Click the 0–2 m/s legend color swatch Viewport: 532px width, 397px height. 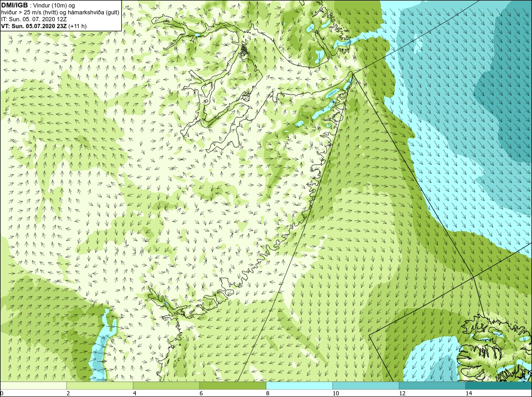pyautogui.click(x=33, y=385)
